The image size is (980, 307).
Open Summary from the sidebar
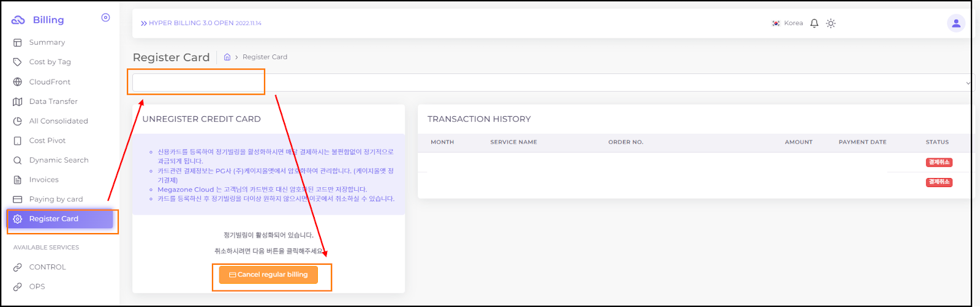[47, 42]
